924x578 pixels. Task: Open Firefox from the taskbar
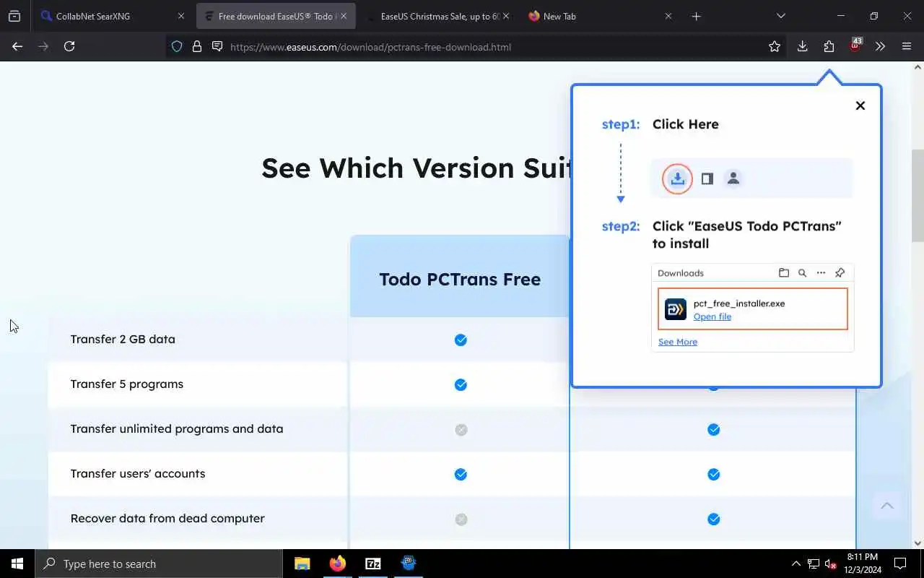point(338,564)
